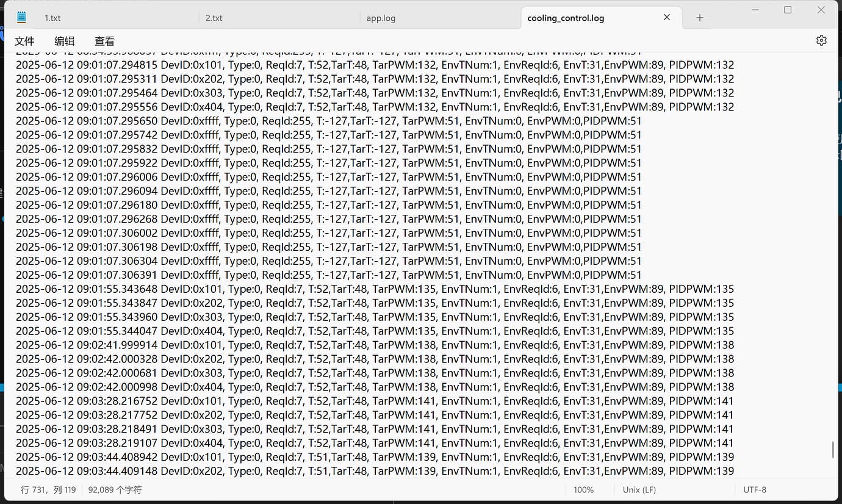Maximize the Notepad window
This screenshot has height=504, width=842.
coord(788,10)
